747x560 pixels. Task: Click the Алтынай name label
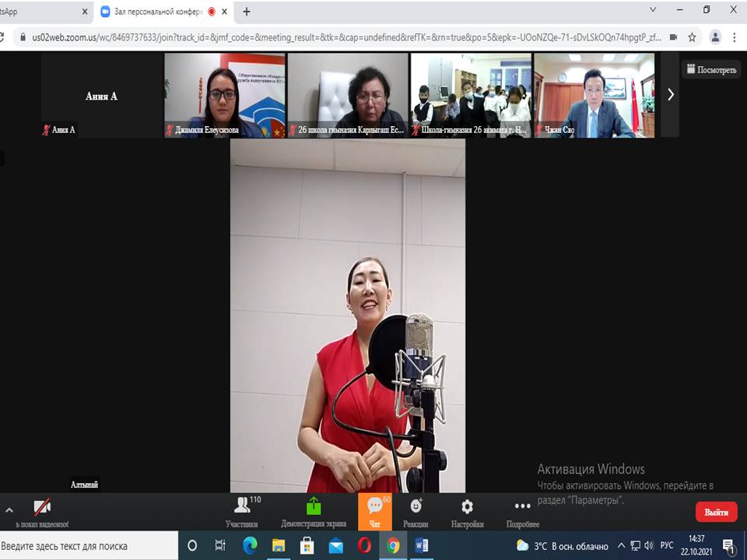84,485
